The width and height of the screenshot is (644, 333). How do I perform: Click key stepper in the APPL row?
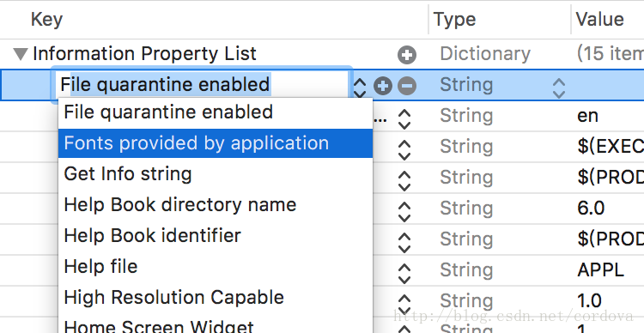[405, 274]
